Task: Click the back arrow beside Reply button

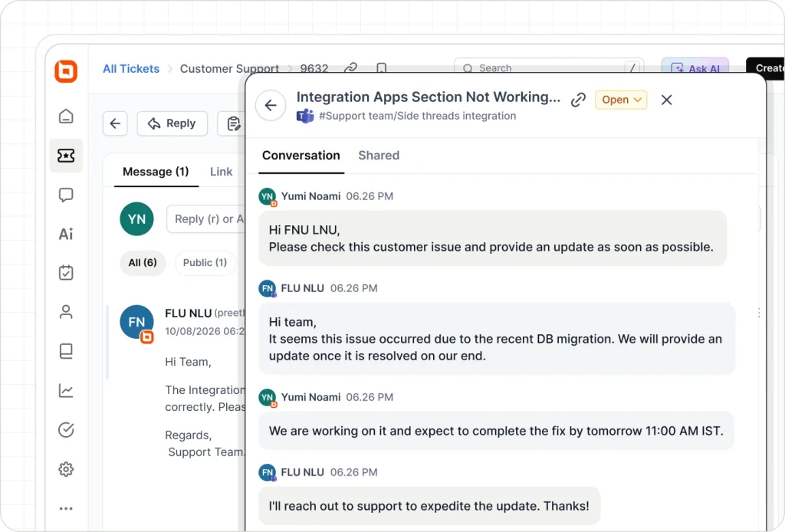Action: click(x=115, y=123)
